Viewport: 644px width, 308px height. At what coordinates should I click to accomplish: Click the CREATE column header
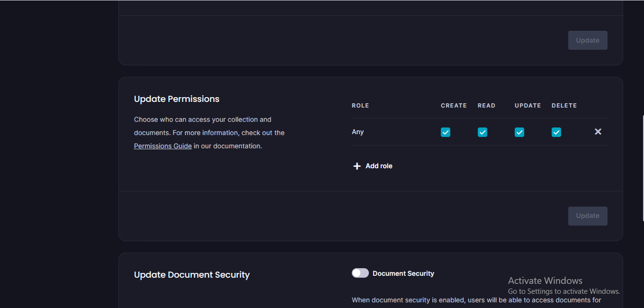point(454,106)
